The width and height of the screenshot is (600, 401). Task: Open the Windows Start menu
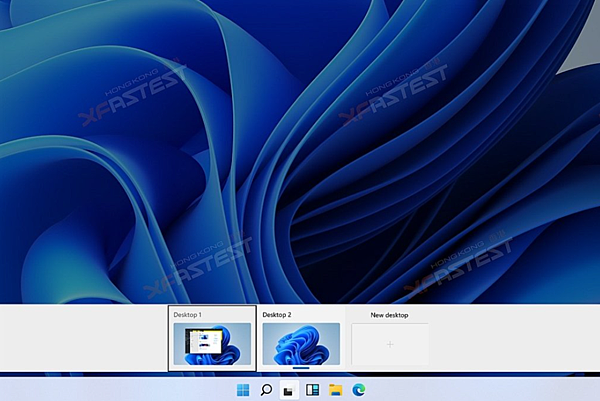click(244, 390)
